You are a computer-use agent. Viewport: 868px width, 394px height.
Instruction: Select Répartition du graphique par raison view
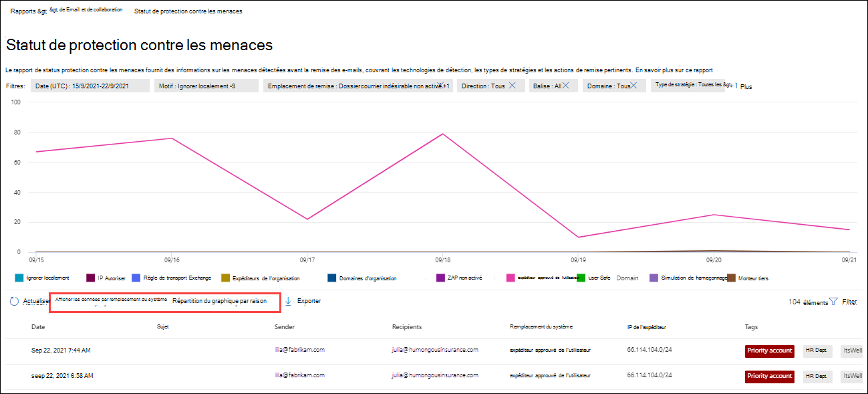pyautogui.click(x=219, y=302)
